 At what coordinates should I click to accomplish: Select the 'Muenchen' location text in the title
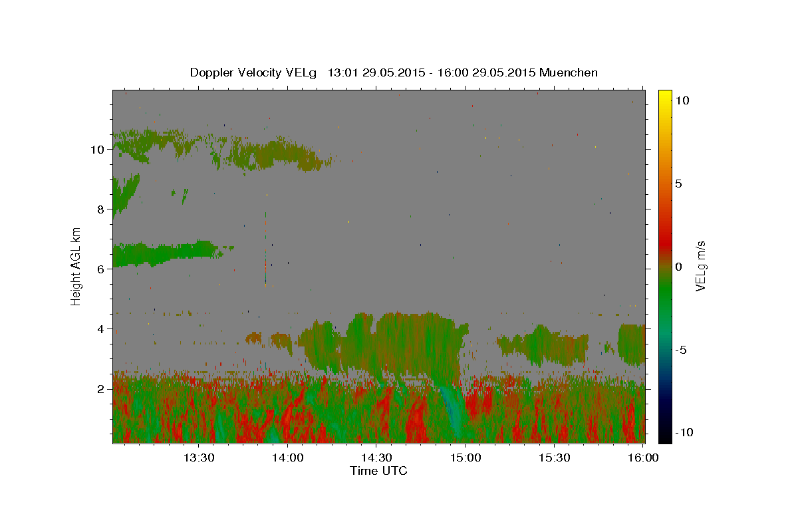coord(569,72)
